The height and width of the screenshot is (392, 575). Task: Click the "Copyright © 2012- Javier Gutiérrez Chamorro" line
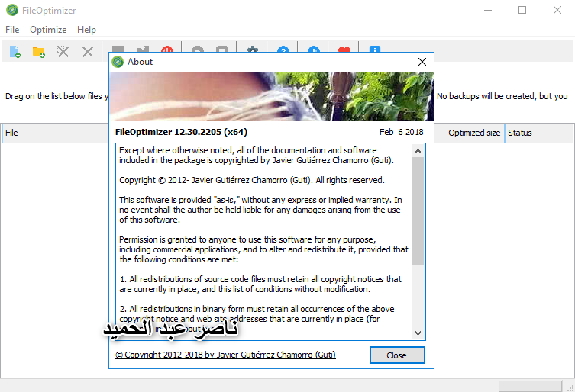coord(251,180)
